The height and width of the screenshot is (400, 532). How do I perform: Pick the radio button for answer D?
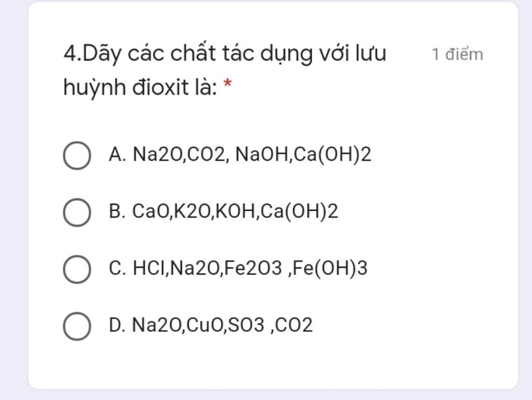click(x=77, y=326)
